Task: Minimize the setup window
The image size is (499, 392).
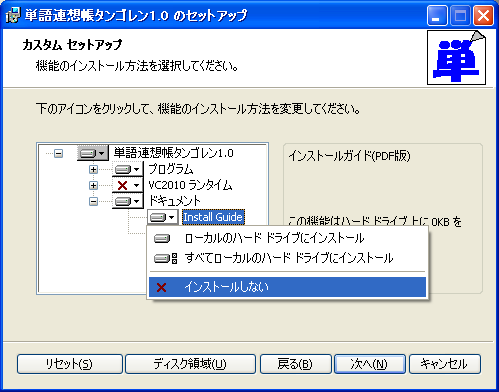Action: pyautogui.click(x=437, y=16)
